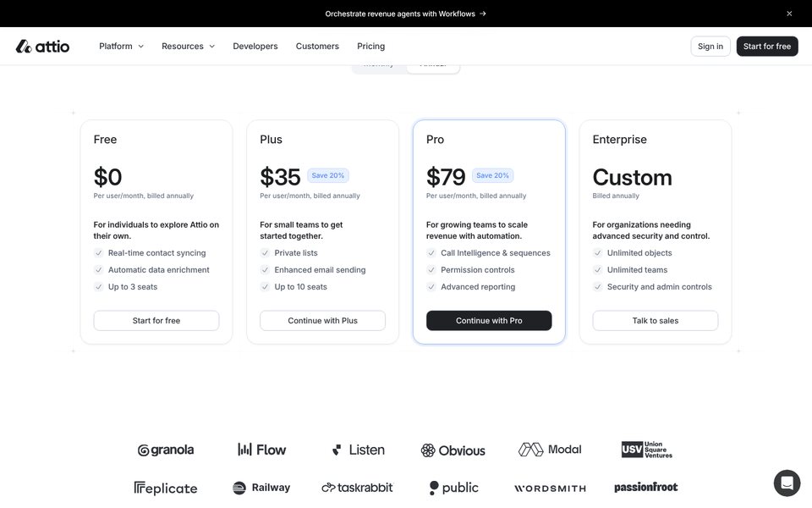Click the check icon beside Up to 10 seats
Viewport: 812px width, 508px height.
click(x=265, y=287)
